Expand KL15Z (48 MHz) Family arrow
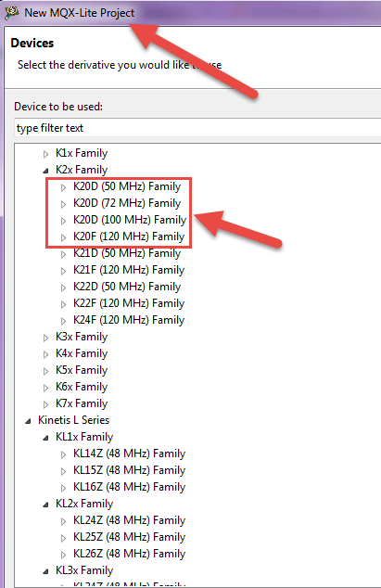381x588 pixels. tap(63, 471)
